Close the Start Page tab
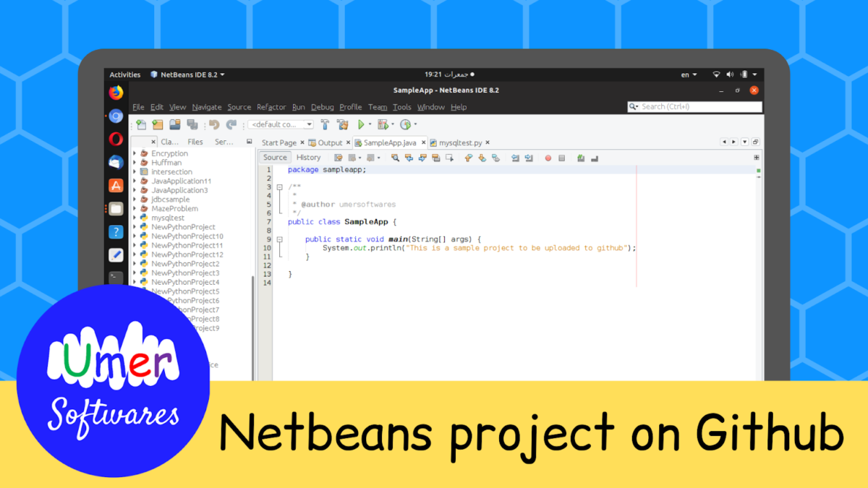The height and width of the screenshot is (488, 868). click(x=302, y=143)
